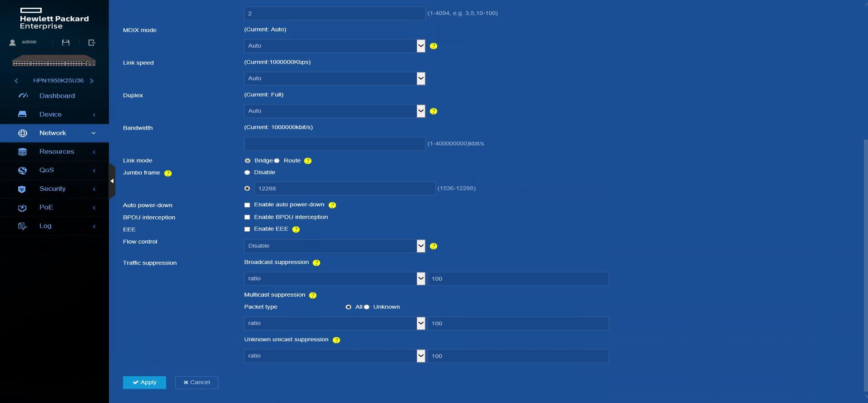Click the Jumbo frame help icon
868x403 pixels.
(x=168, y=173)
